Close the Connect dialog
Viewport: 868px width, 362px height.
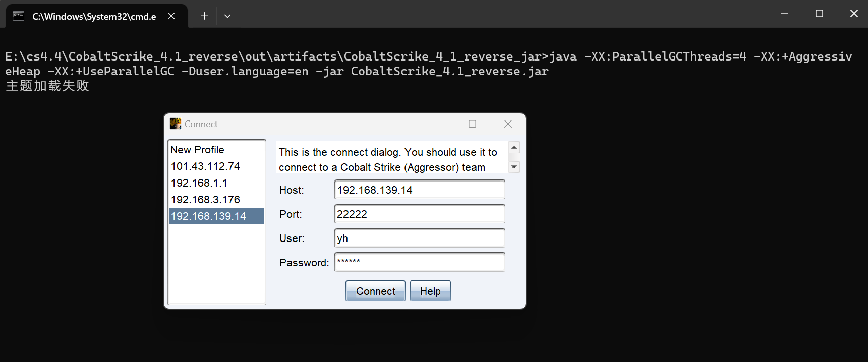pyautogui.click(x=508, y=124)
